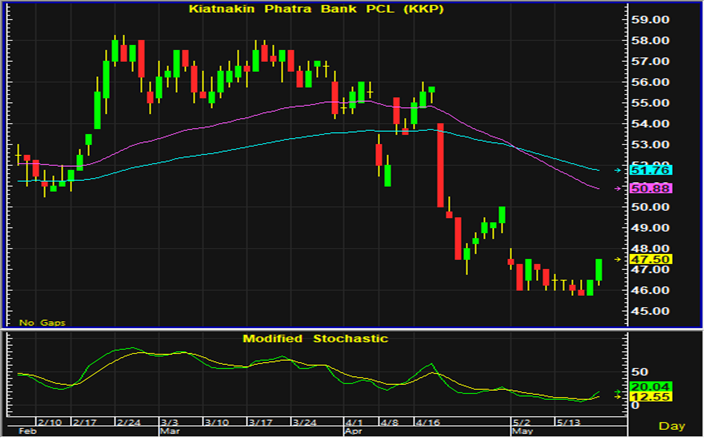Click the Apr month label
Image resolution: width=705 pixels, height=438 pixels.
tap(354, 431)
